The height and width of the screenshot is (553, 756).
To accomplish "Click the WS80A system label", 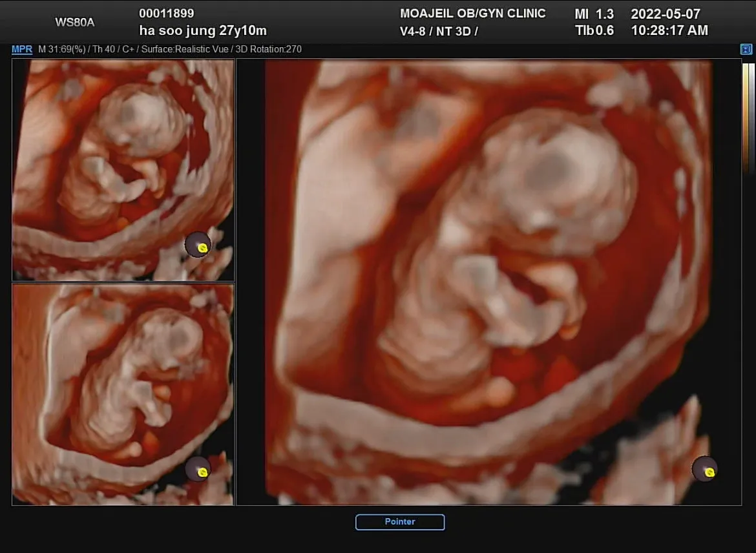I will [x=75, y=22].
